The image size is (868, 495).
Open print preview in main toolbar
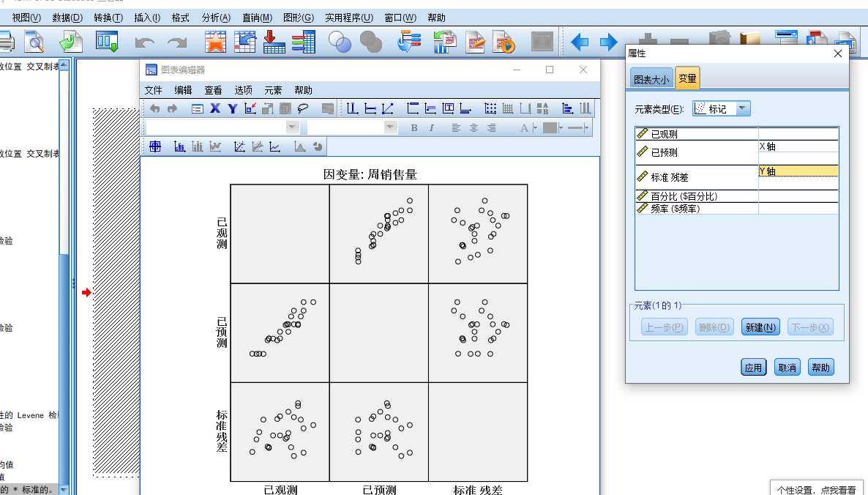click(35, 42)
